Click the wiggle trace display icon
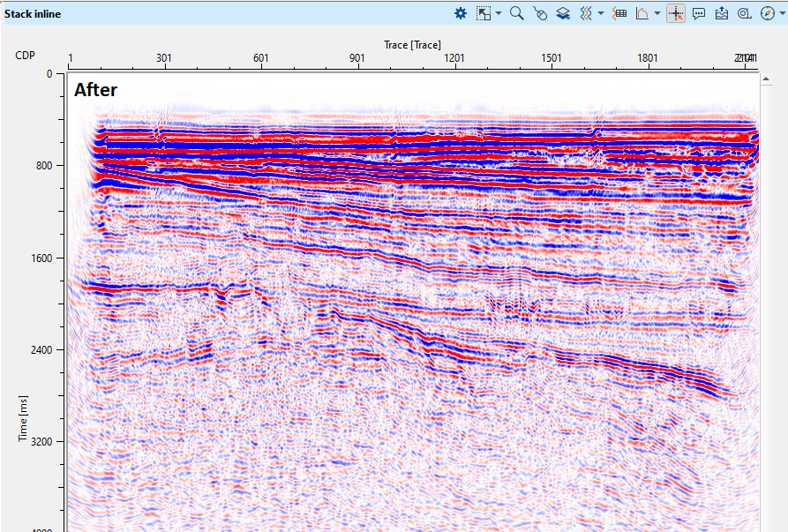Image resolution: width=788 pixels, height=532 pixels. tap(586, 13)
